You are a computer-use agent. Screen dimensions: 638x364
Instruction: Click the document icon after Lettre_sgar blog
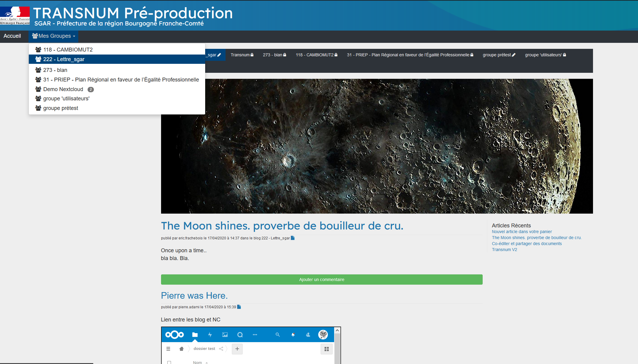tap(293, 238)
